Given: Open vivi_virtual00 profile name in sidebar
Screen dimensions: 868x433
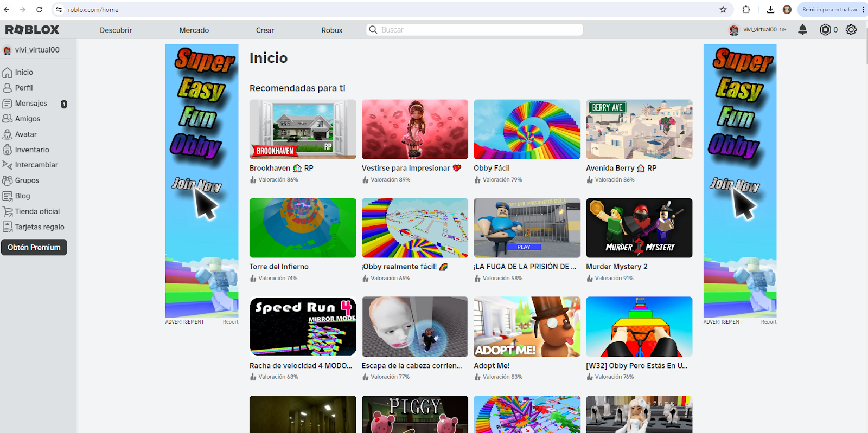Looking at the screenshot, I should pyautogui.click(x=37, y=50).
